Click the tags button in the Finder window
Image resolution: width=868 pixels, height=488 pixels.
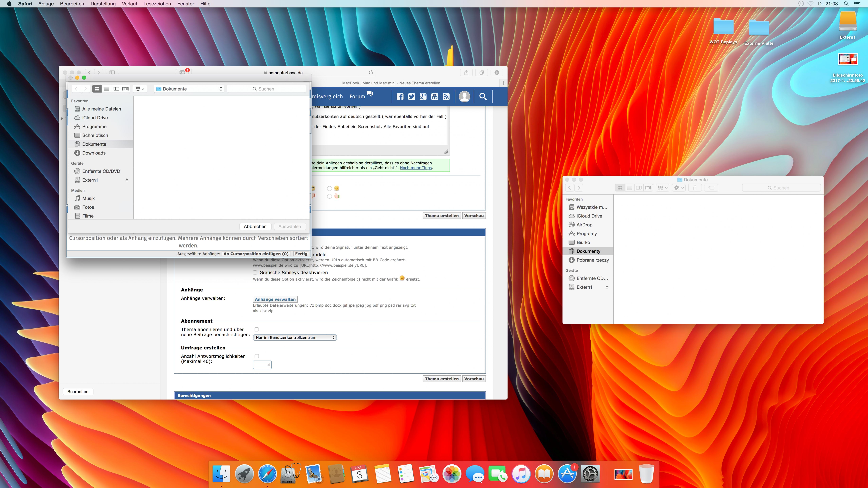tap(711, 188)
